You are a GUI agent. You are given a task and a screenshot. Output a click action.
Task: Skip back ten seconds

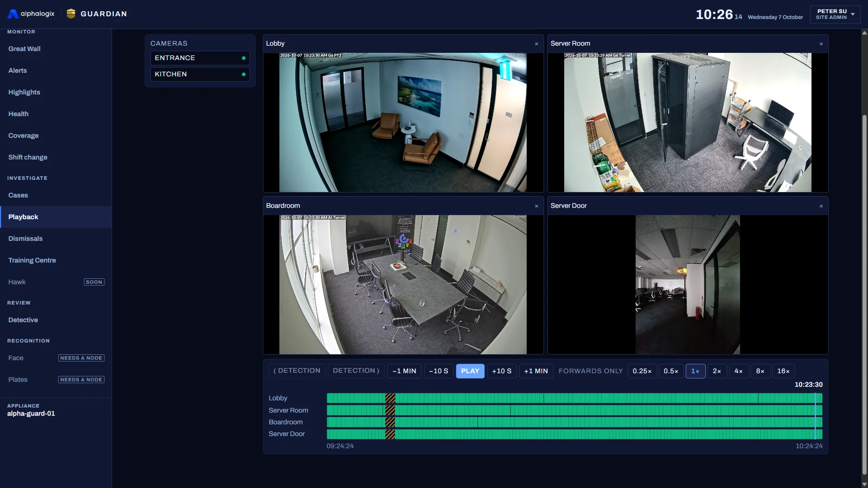click(x=439, y=371)
